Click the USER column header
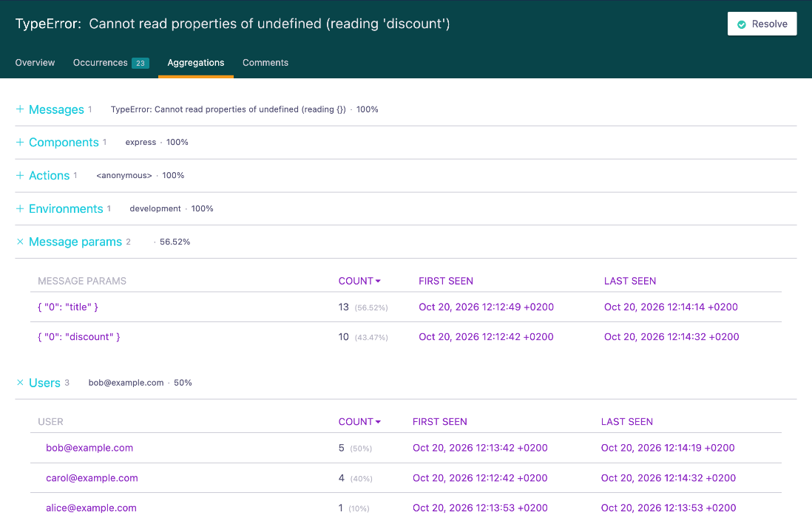This screenshot has height=518, width=812. point(50,422)
